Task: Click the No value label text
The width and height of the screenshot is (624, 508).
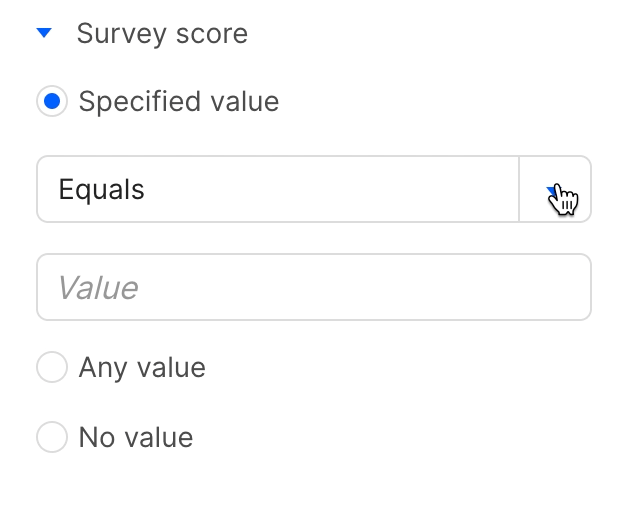Action: click(136, 437)
